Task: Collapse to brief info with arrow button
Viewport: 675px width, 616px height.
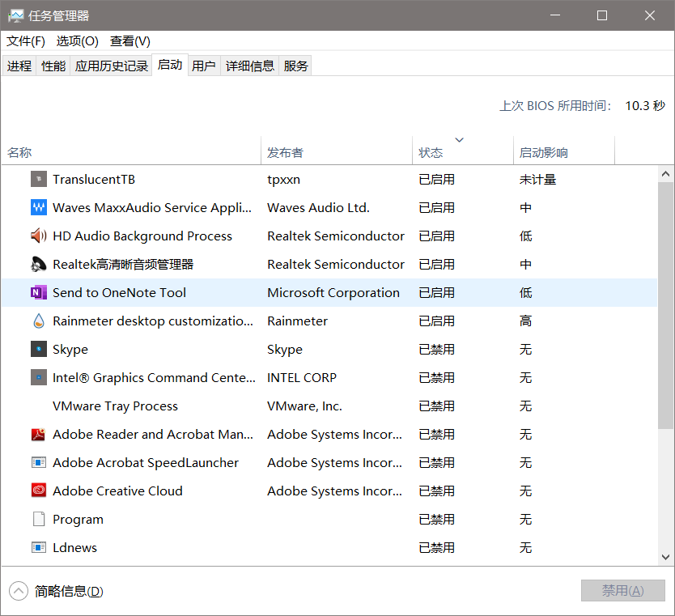Action: (18, 591)
